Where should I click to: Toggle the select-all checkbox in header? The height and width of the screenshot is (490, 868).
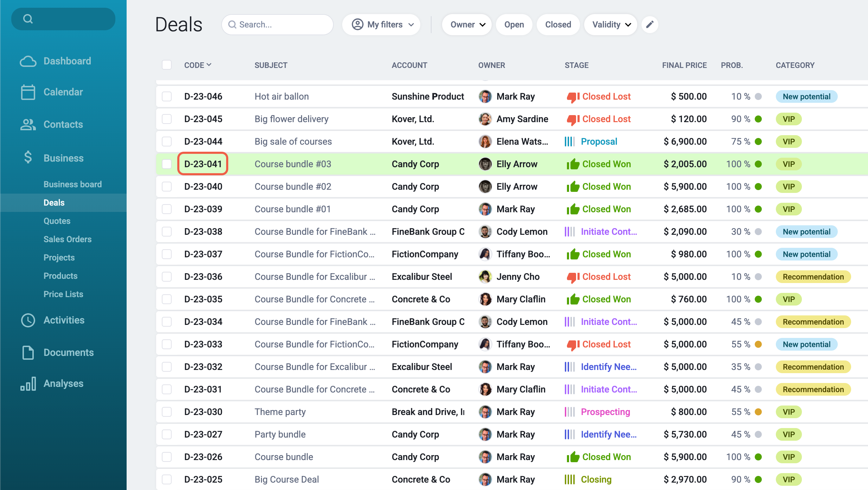167,65
